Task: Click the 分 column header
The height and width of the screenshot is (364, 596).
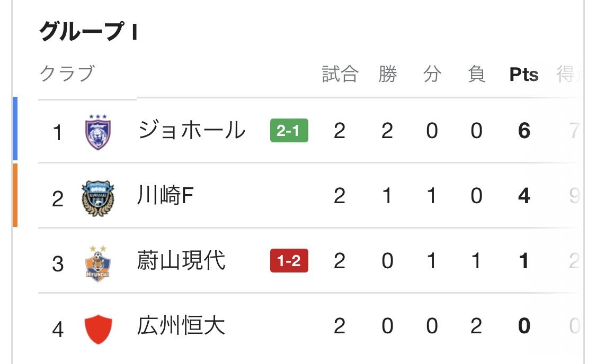Action: [432, 74]
